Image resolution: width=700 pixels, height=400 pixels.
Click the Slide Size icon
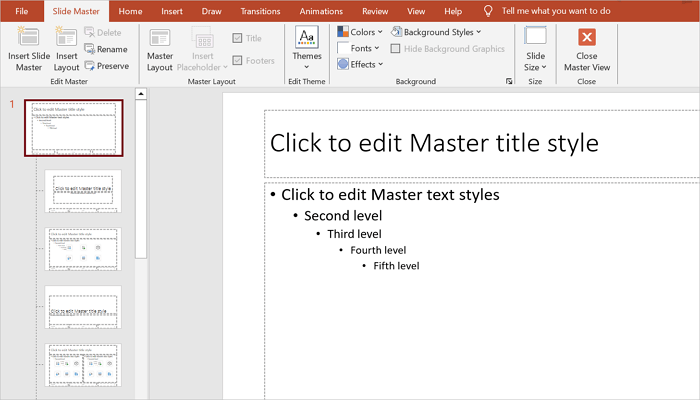535,36
